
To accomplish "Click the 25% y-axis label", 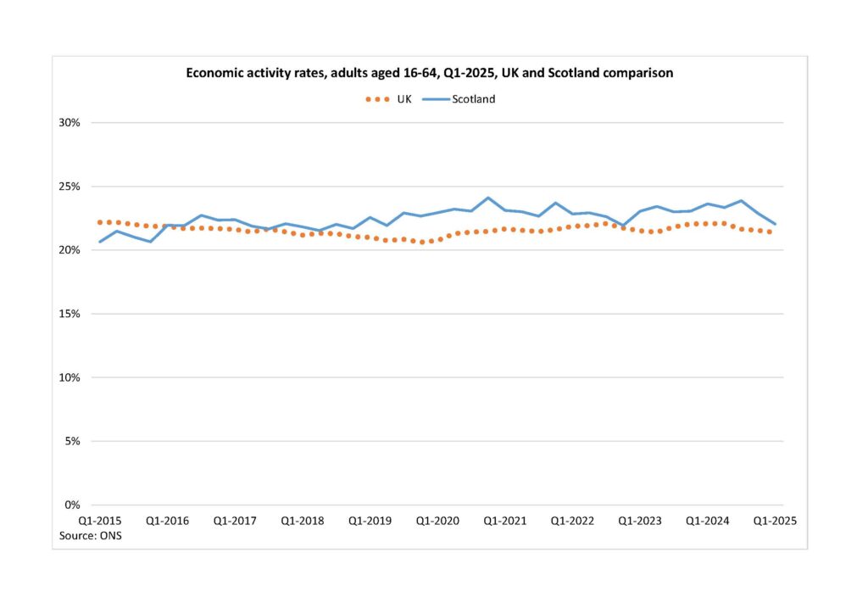I will click(x=70, y=187).
